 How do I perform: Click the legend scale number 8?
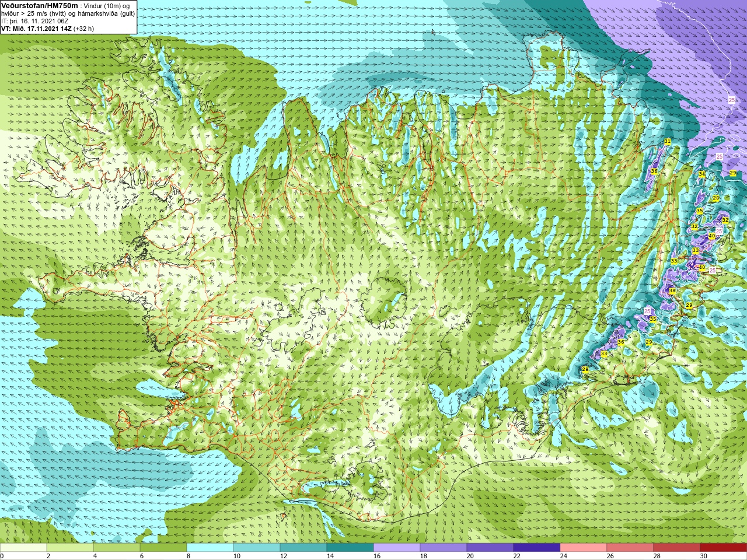[x=188, y=556]
